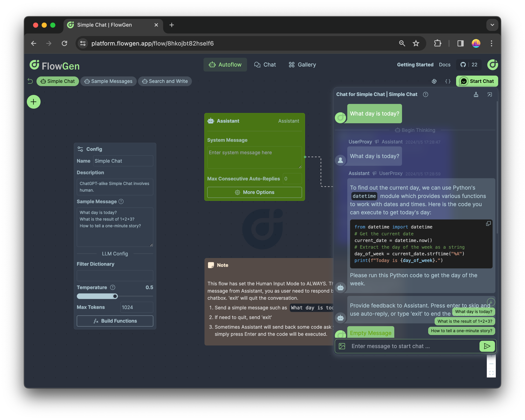Click the Assistant node output connector dot

tap(305, 157)
